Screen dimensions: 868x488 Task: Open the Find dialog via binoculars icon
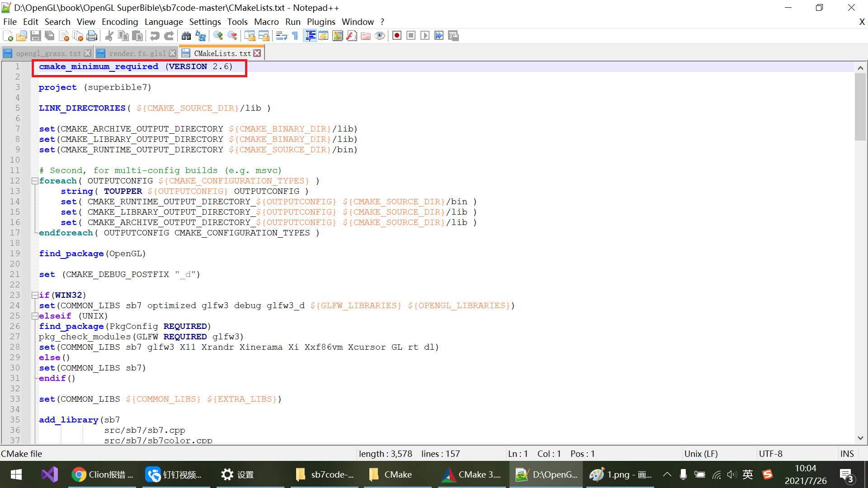[x=186, y=36]
